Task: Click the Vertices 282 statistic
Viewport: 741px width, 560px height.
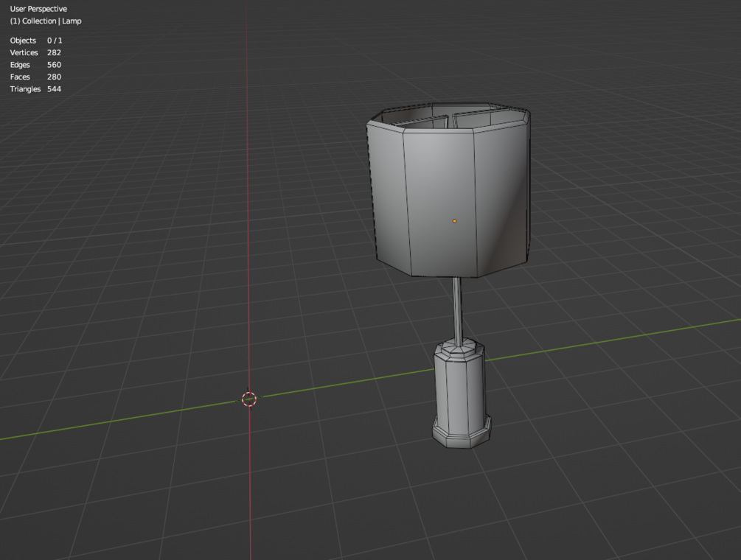Action: [x=35, y=53]
